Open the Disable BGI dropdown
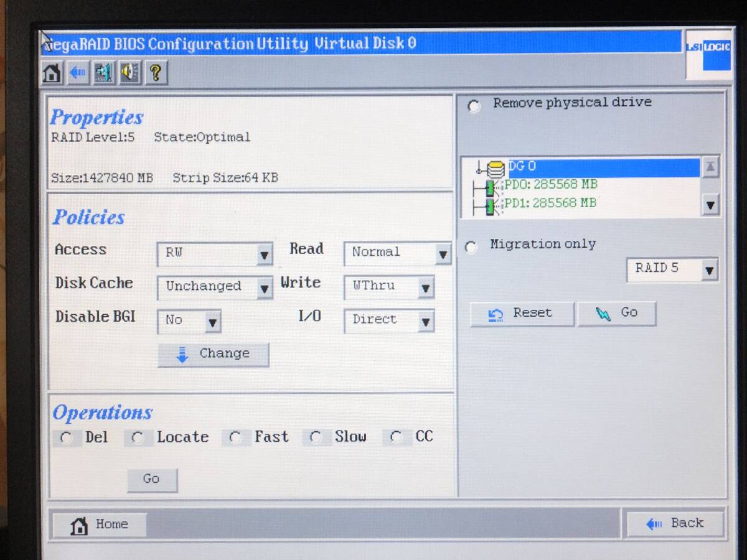This screenshot has height=560, width=747. coord(189,320)
